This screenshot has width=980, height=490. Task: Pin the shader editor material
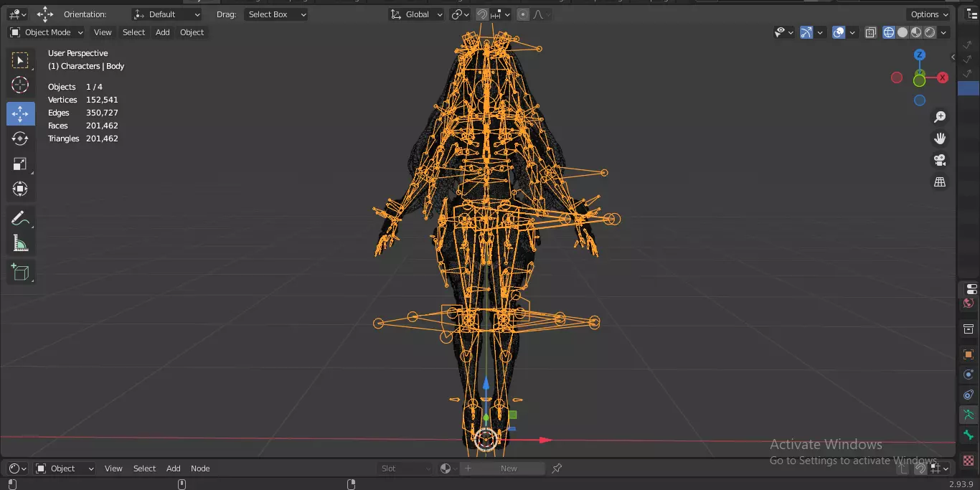point(557,468)
